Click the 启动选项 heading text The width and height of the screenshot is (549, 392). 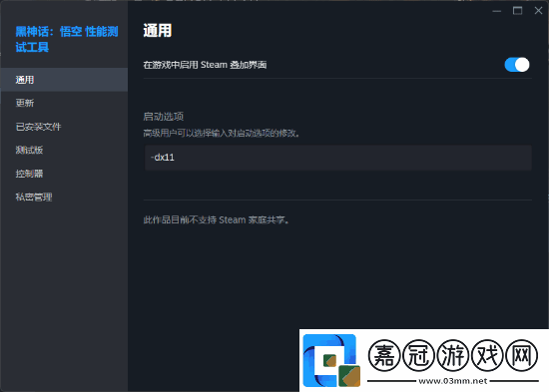[x=164, y=116]
